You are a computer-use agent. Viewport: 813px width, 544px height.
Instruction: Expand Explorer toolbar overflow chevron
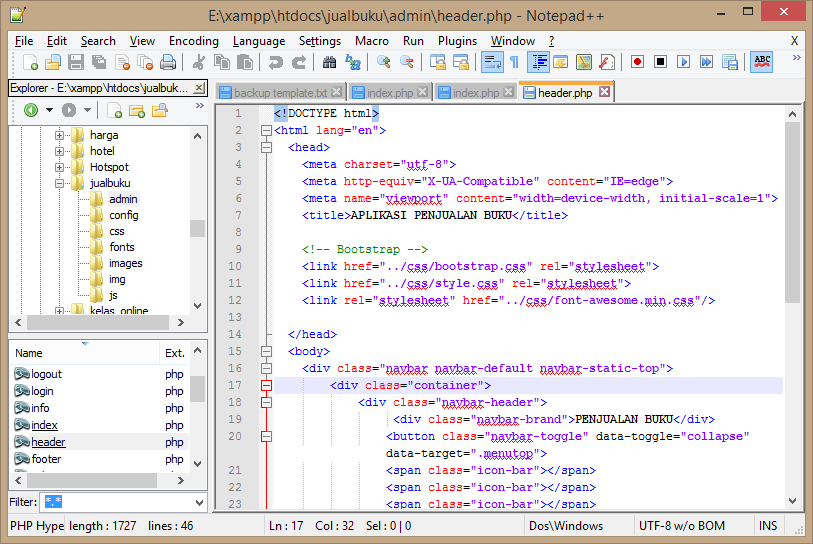pyautogui.click(x=199, y=106)
